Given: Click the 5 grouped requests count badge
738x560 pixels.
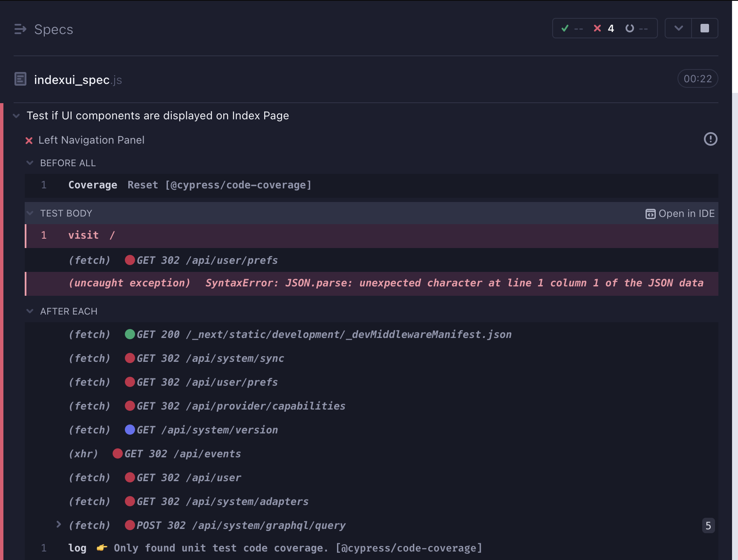Looking at the screenshot, I should 708,525.
